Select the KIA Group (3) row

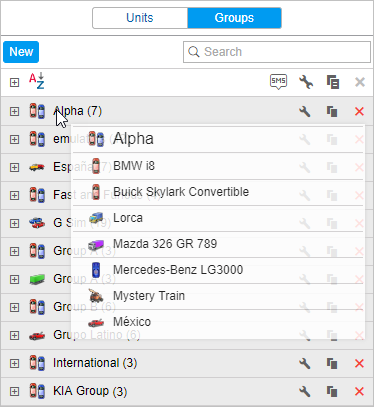click(187, 391)
